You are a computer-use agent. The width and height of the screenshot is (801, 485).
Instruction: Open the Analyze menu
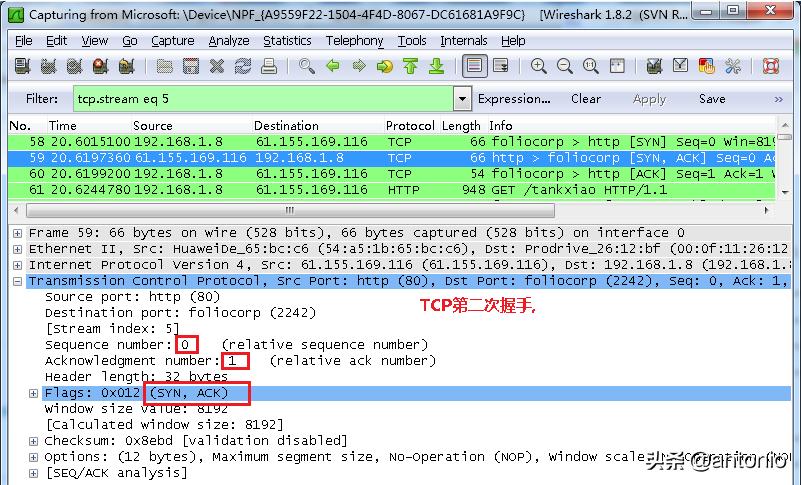click(x=229, y=41)
